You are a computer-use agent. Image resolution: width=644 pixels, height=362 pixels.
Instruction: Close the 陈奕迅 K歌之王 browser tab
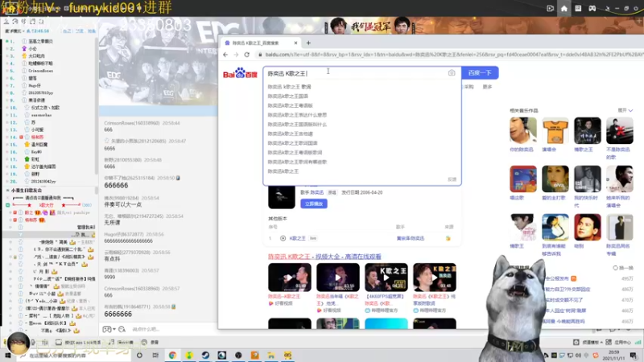(295, 43)
